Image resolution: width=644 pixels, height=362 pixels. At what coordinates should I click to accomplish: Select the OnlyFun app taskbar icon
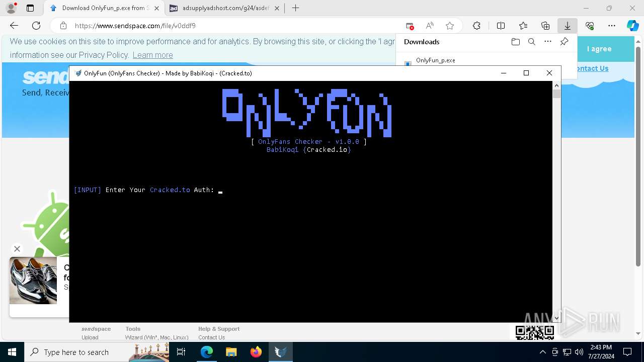(280, 352)
